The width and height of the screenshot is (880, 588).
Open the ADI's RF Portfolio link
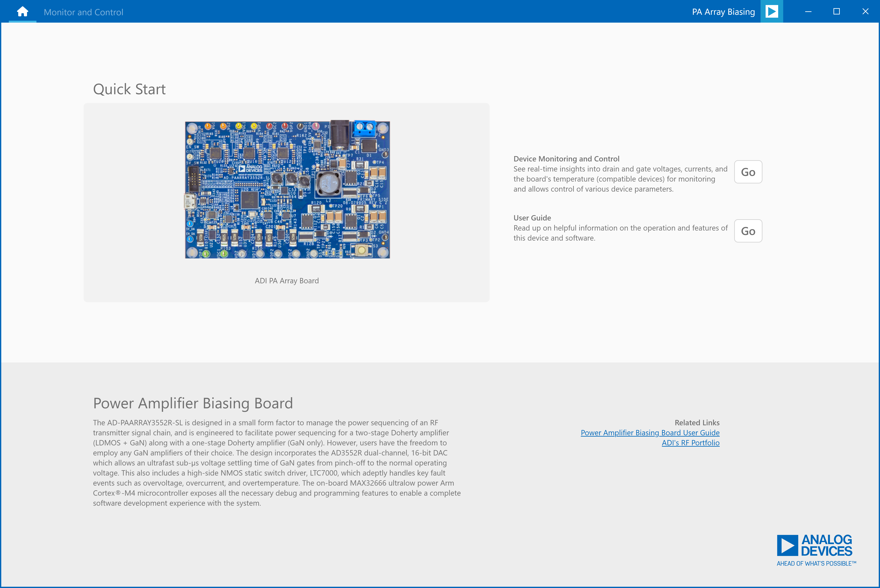tap(691, 443)
